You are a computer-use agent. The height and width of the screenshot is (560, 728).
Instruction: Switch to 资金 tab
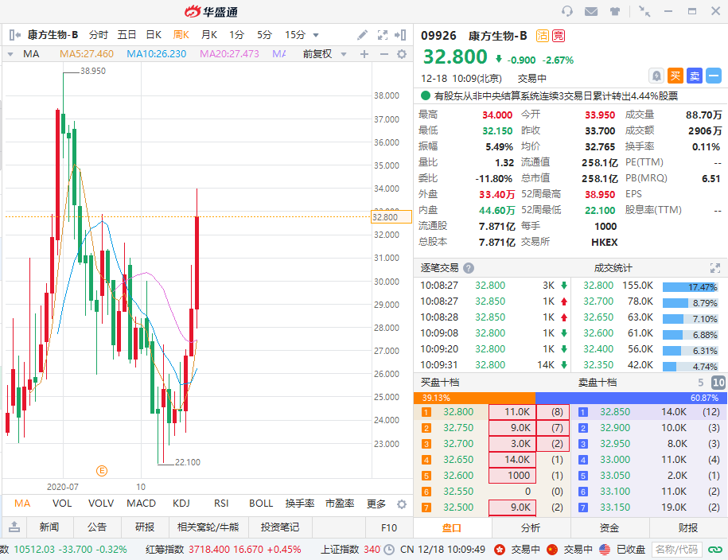[x=609, y=528]
